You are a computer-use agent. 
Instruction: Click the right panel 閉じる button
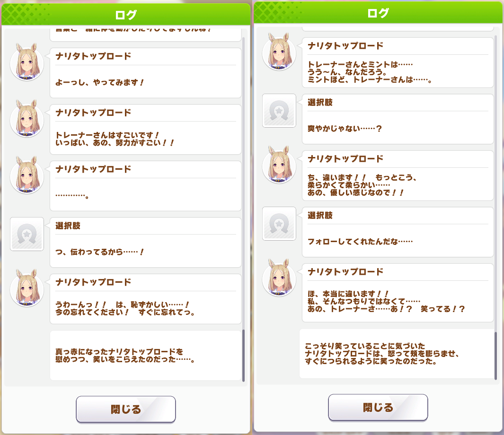pyautogui.click(x=378, y=408)
